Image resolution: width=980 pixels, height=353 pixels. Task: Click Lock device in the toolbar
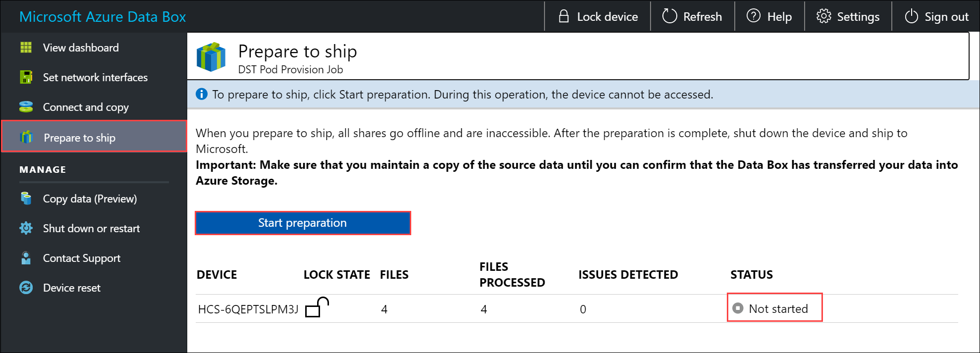tap(597, 16)
